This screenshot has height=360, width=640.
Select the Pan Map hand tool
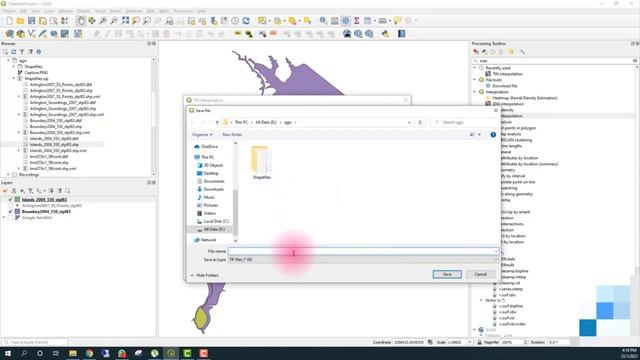[81, 21]
